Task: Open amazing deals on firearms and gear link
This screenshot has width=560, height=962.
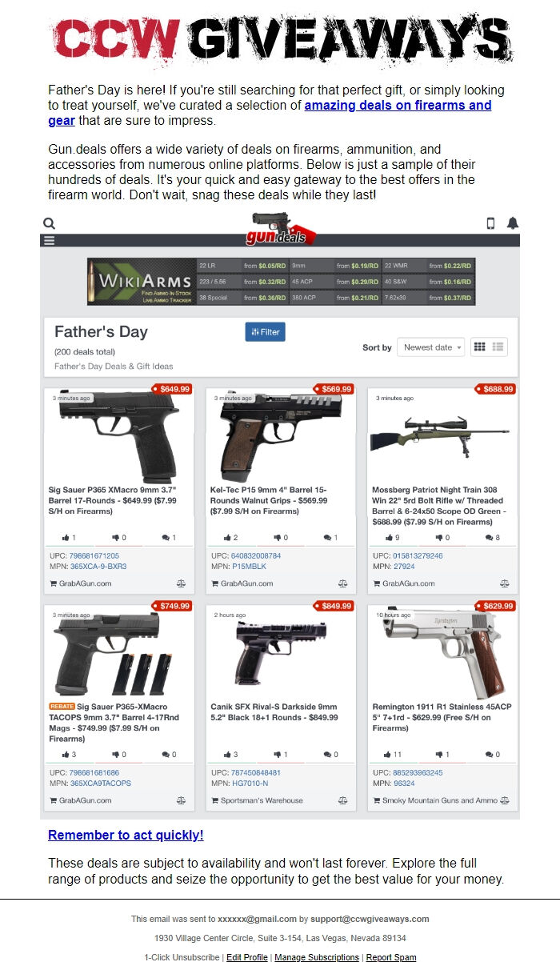Action: coord(270,113)
